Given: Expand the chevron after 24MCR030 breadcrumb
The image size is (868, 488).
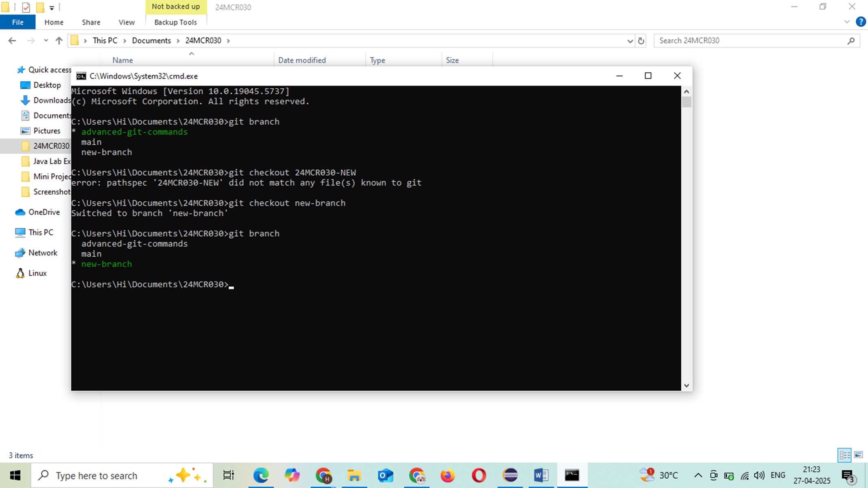Looking at the screenshot, I should click(x=228, y=41).
